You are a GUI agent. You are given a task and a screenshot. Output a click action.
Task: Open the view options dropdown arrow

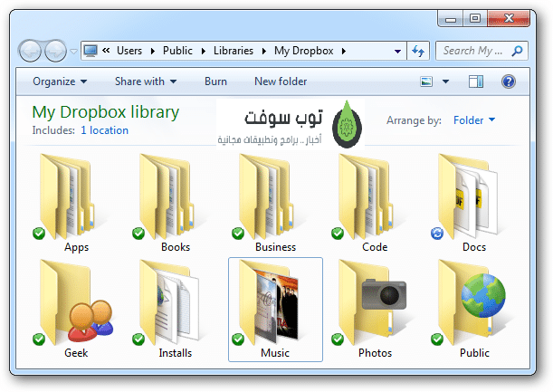tap(446, 81)
